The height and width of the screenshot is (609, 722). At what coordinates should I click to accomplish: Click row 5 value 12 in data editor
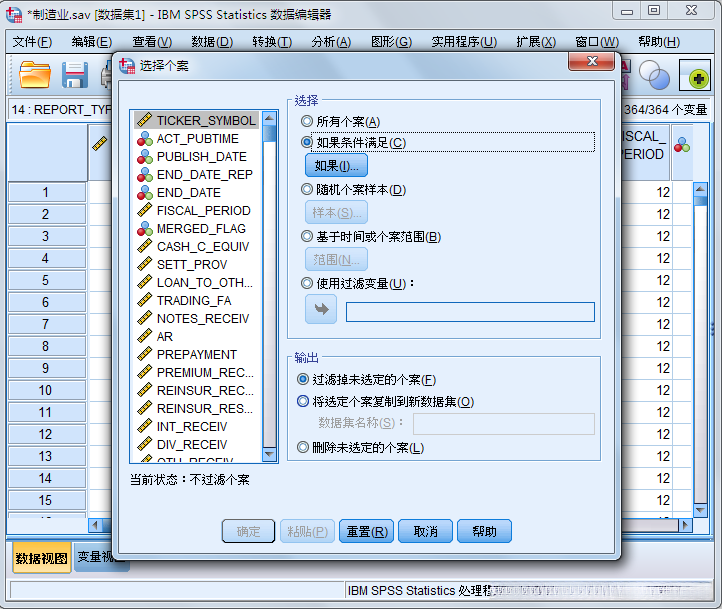(646, 280)
